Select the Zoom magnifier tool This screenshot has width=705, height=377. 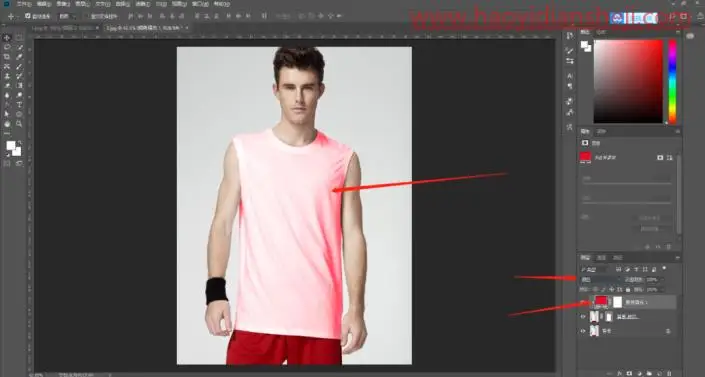[19, 124]
